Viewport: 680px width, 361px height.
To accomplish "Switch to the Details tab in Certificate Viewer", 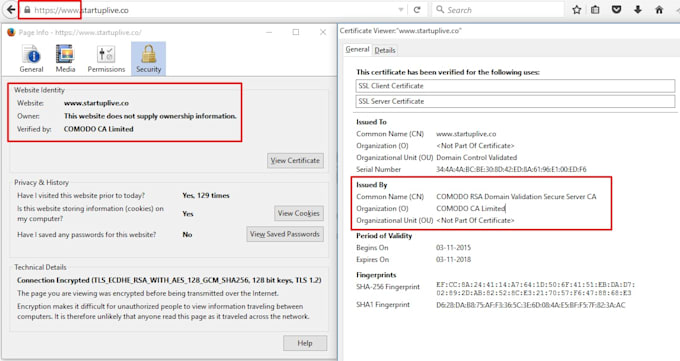I will pyautogui.click(x=385, y=50).
